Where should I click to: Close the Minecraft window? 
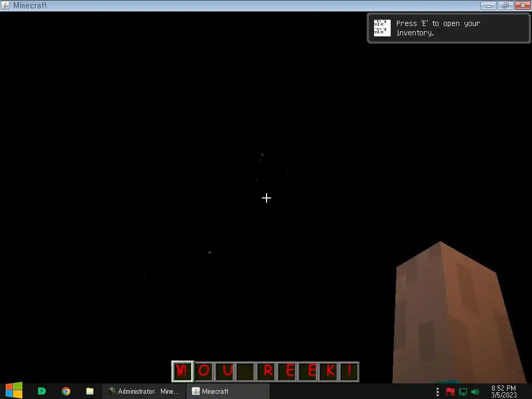523,5
